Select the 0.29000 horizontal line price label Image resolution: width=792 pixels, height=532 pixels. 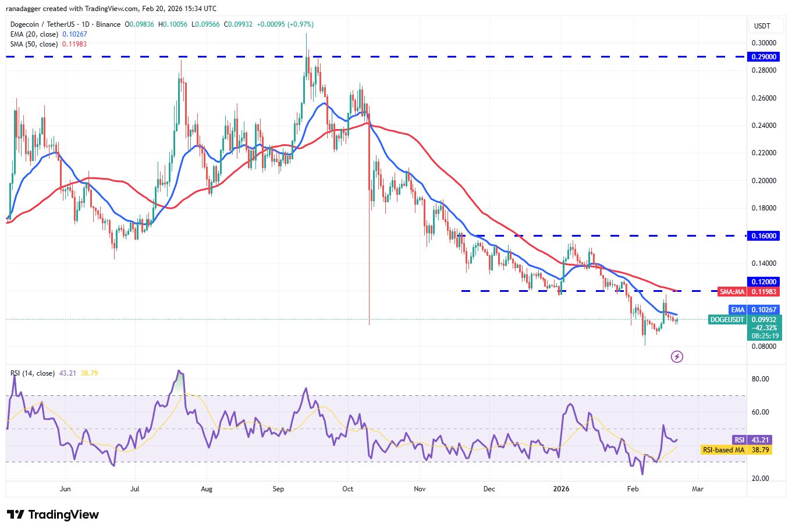tap(763, 57)
